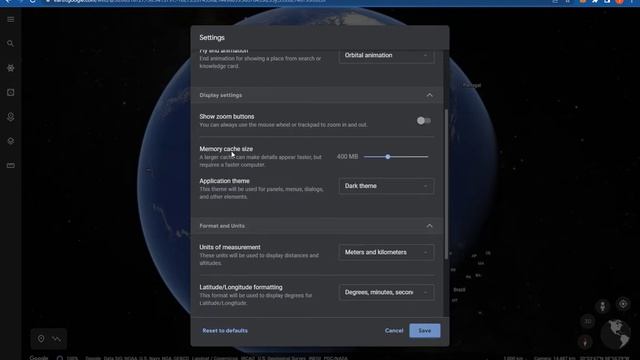
Task: Click the Cancel button
Action: [394, 331]
